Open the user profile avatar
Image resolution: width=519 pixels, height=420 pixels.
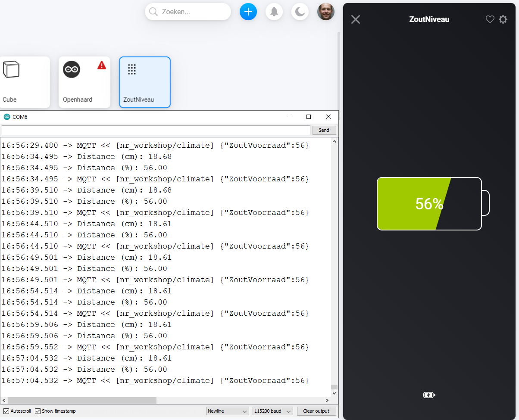(x=325, y=12)
